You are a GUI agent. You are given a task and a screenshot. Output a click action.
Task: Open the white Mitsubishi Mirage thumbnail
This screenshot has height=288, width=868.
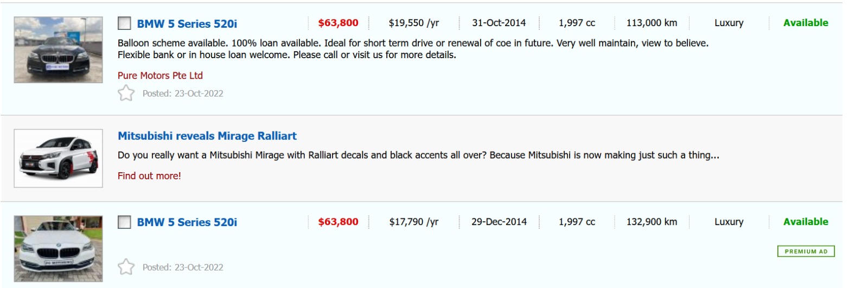(x=58, y=158)
